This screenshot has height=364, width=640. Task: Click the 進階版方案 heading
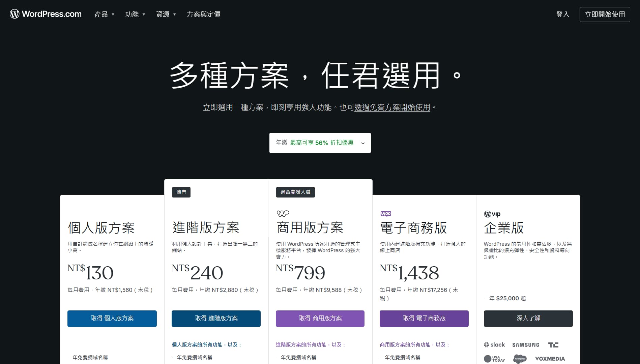click(206, 228)
